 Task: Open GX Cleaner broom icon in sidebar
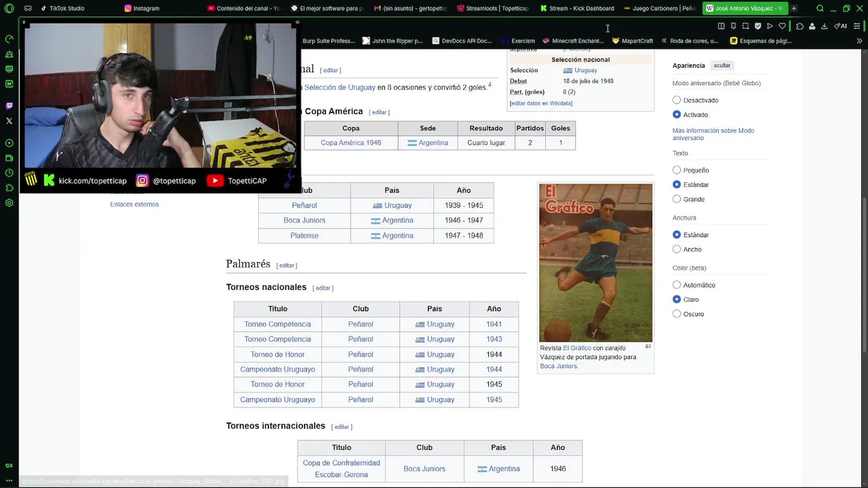pos(9,54)
